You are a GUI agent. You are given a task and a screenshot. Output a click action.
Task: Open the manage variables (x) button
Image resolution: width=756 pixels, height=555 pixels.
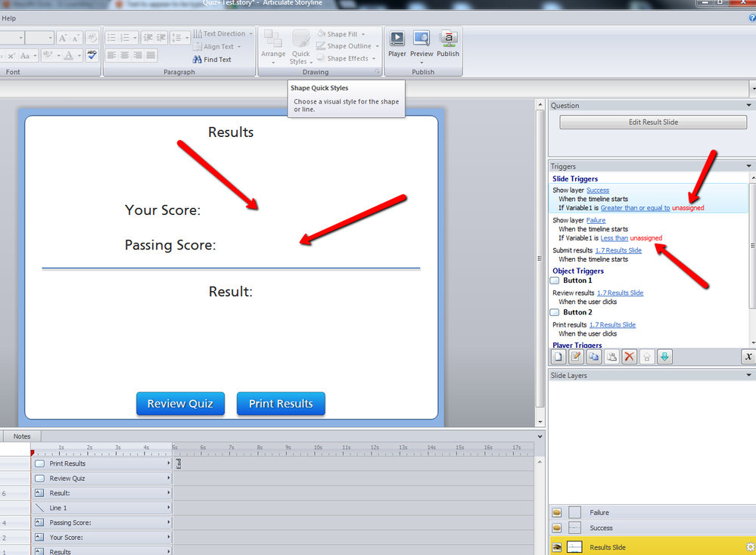point(747,357)
